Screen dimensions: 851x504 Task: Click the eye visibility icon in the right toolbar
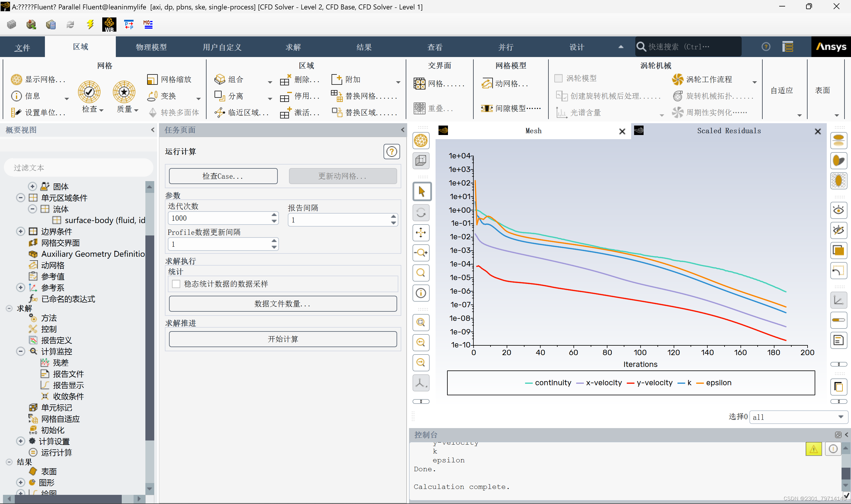tap(838, 210)
